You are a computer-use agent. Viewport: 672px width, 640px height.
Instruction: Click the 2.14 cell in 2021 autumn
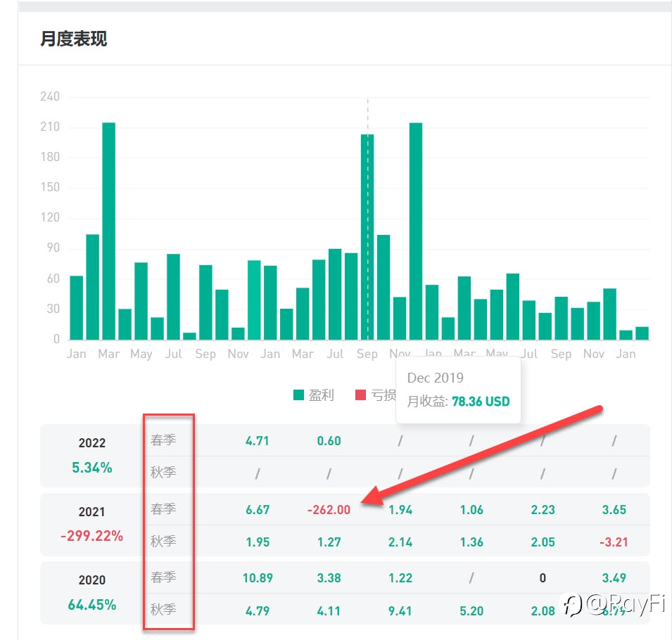coord(400,542)
